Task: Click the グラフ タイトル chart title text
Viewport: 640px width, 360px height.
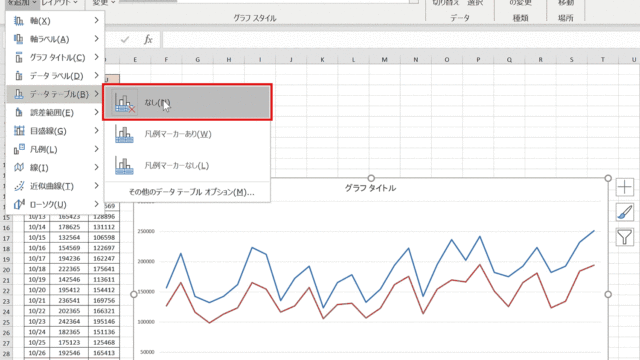Action: click(370, 188)
